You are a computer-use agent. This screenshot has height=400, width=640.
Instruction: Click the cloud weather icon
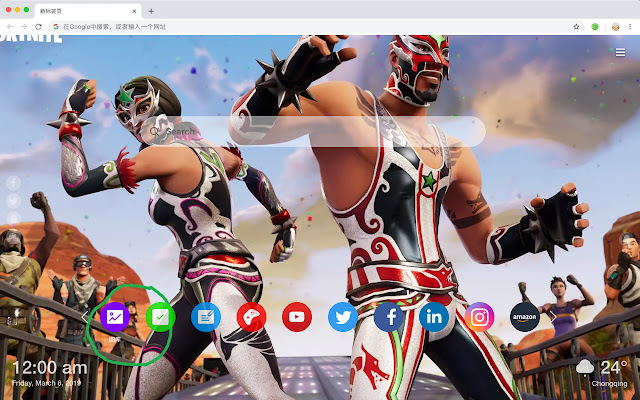click(585, 367)
